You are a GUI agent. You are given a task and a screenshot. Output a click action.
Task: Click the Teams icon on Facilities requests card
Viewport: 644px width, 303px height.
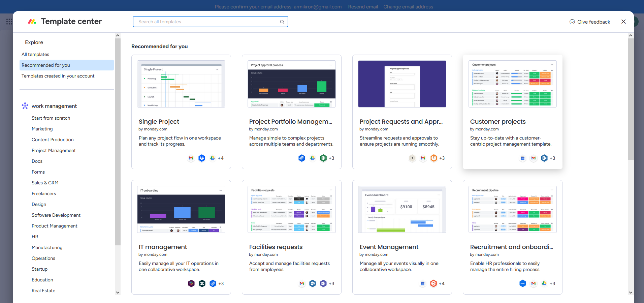[323, 283]
